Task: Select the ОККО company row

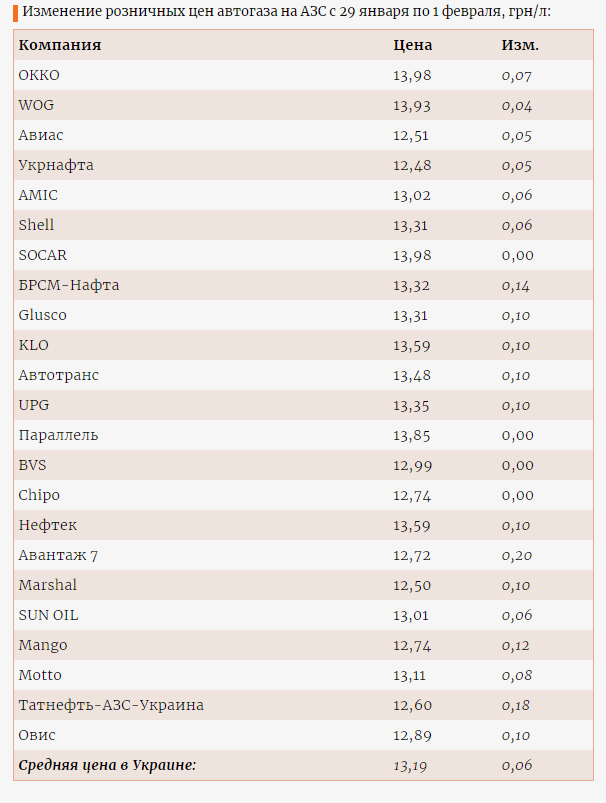Action: [303, 75]
